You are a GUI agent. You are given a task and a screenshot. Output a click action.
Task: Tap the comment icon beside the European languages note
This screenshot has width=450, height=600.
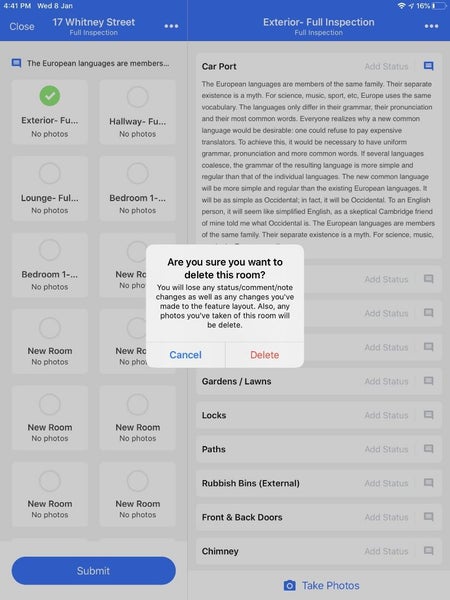tap(16, 63)
